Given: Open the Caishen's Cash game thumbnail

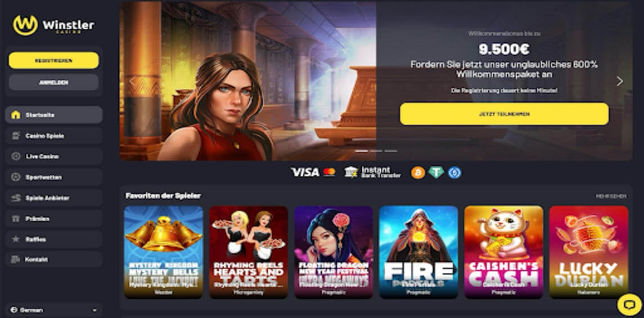Looking at the screenshot, I should tap(503, 252).
